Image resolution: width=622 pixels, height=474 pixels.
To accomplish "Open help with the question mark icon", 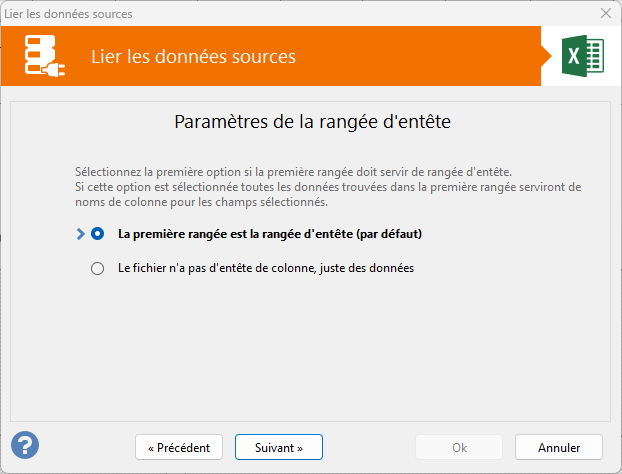I will 25,445.
